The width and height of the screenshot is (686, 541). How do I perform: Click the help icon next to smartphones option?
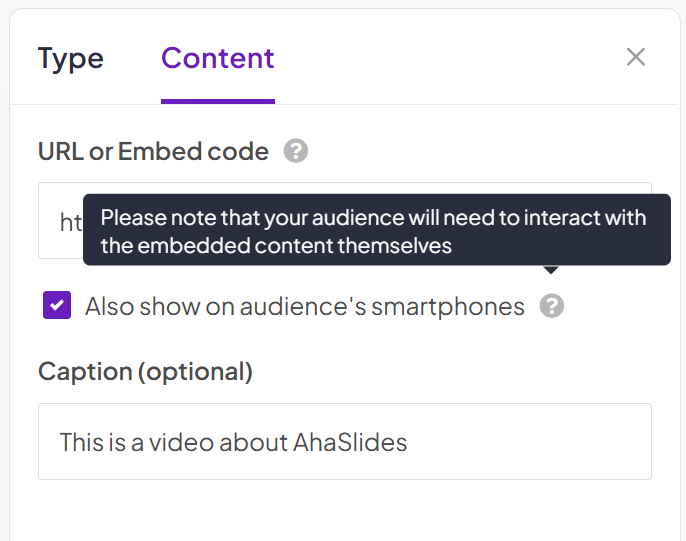(x=552, y=306)
